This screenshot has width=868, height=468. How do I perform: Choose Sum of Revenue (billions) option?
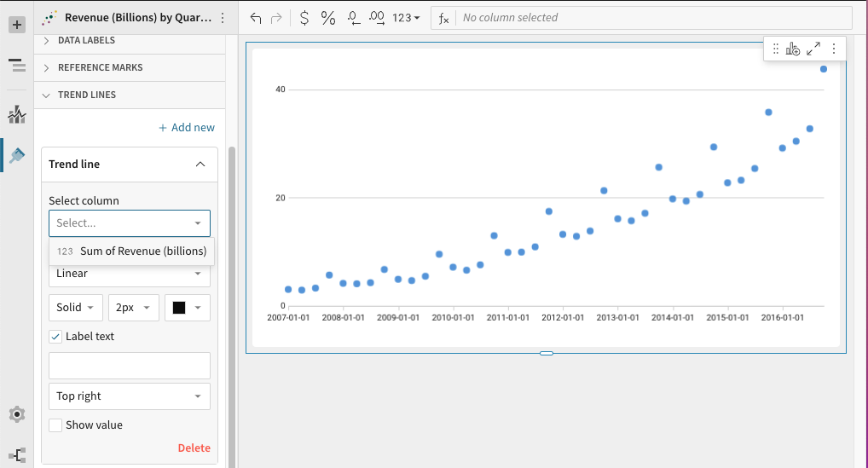click(142, 251)
